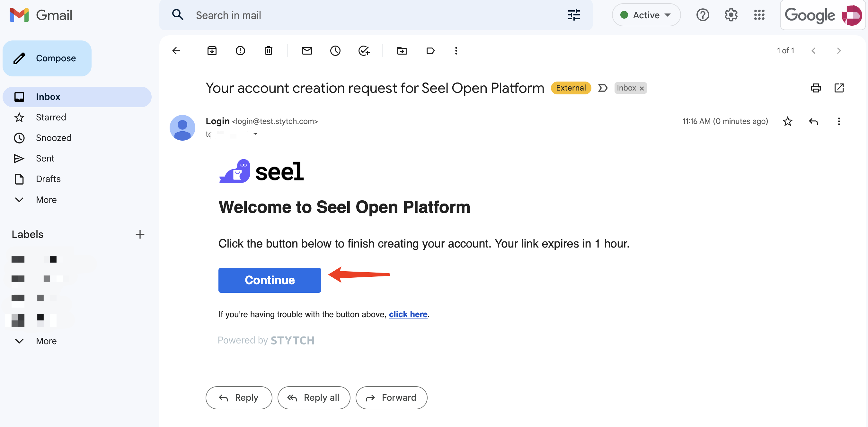Delete the email
This screenshot has height=427, width=868.
click(269, 50)
